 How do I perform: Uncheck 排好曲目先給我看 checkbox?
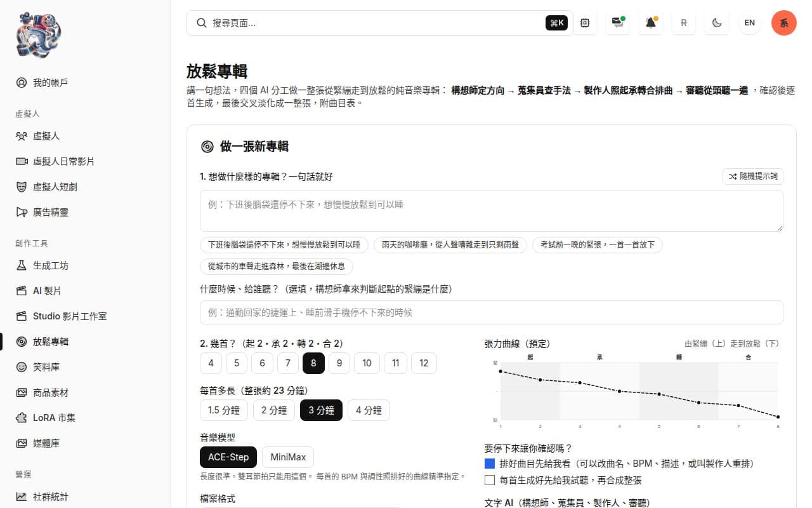pyautogui.click(x=489, y=464)
